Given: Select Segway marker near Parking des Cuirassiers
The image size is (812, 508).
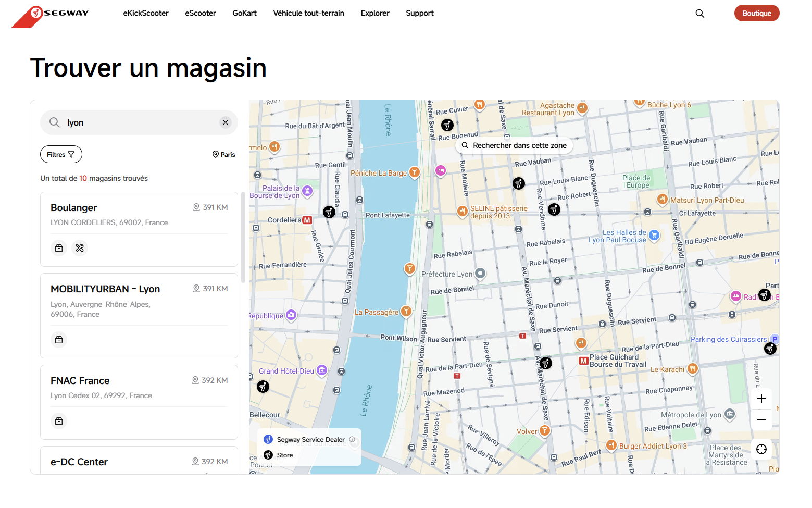Looking at the screenshot, I should [x=770, y=349].
